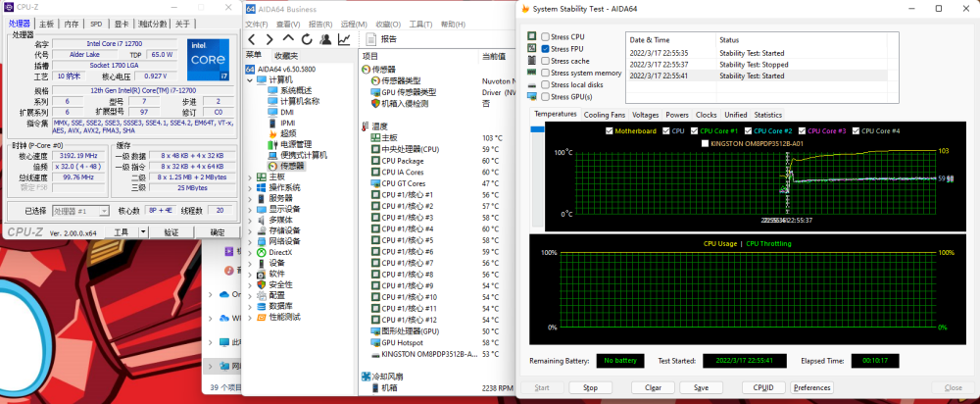Click the 确定 button in CPU-Z
980x404 pixels.
218,232
